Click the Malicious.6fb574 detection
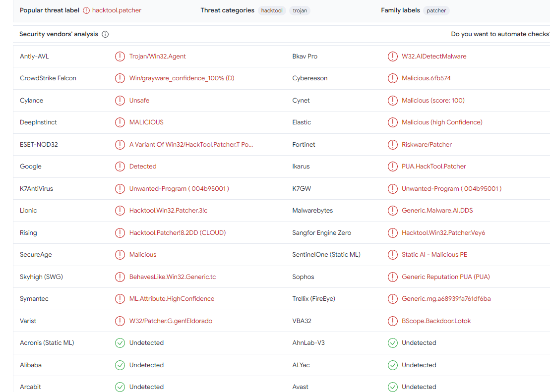 [x=426, y=78]
